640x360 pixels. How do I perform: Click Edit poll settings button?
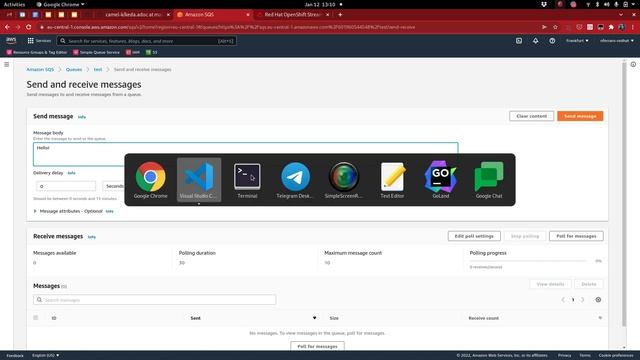(474, 236)
